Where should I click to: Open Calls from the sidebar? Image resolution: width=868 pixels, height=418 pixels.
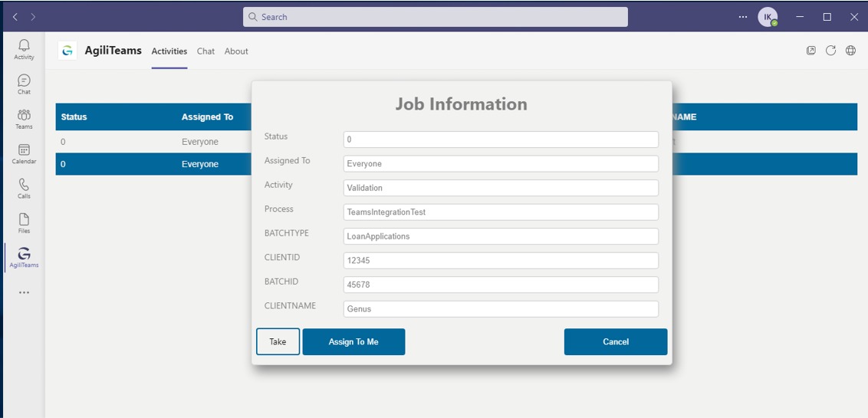[24, 188]
